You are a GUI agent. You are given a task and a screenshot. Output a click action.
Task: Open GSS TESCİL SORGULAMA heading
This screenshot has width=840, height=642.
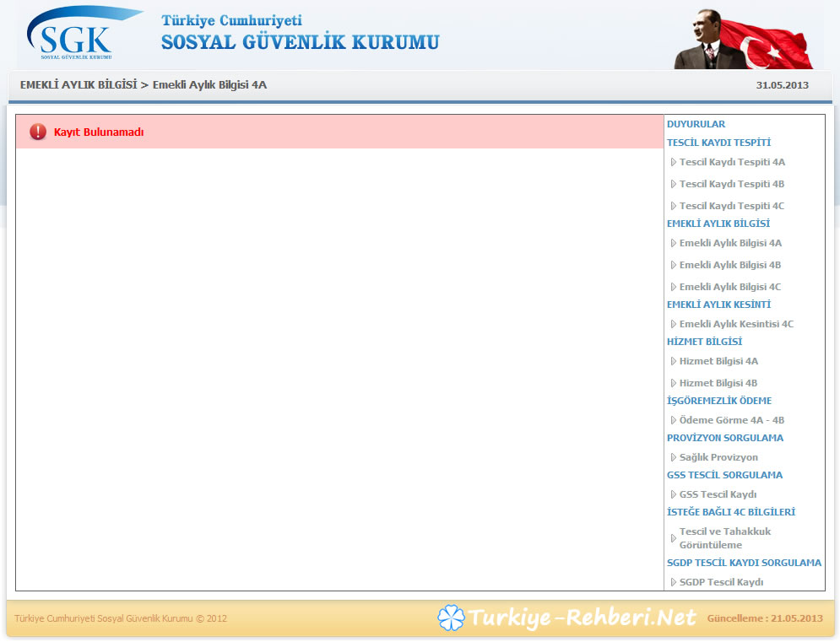(724, 474)
